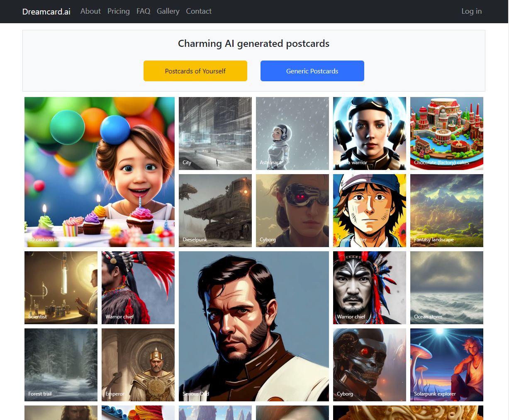Viewport: 509px width, 420px height.
Task: Open the 3D cartoon birthday girl postcard
Action: click(100, 172)
